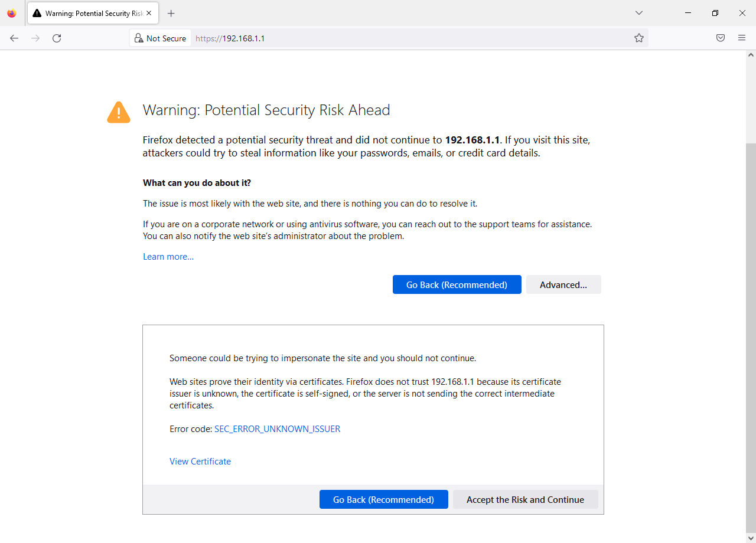Click the forward navigation arrow

35,38
